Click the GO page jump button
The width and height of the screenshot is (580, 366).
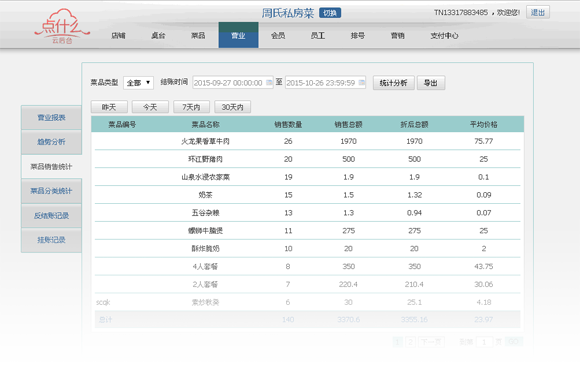coord(513,342)
